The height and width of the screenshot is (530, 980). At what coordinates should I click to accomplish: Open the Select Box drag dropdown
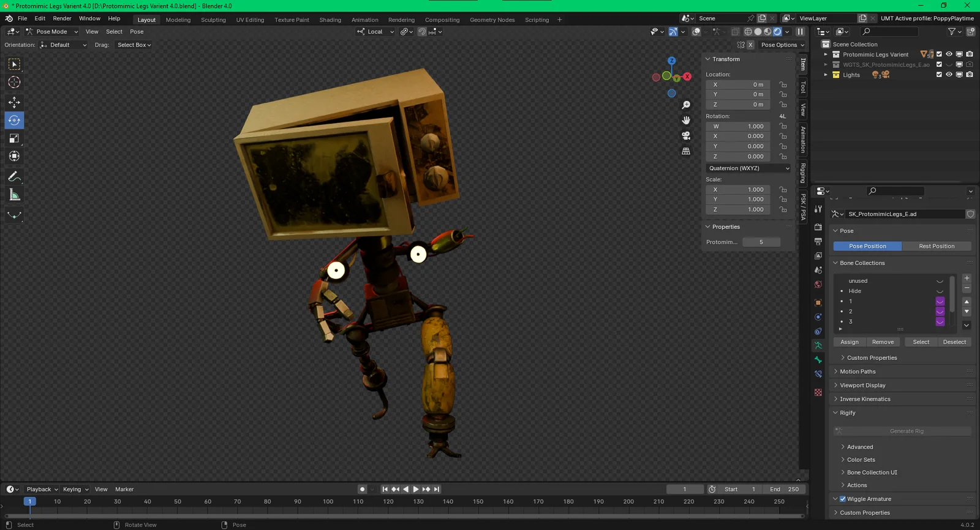click(x=134, y=45)
